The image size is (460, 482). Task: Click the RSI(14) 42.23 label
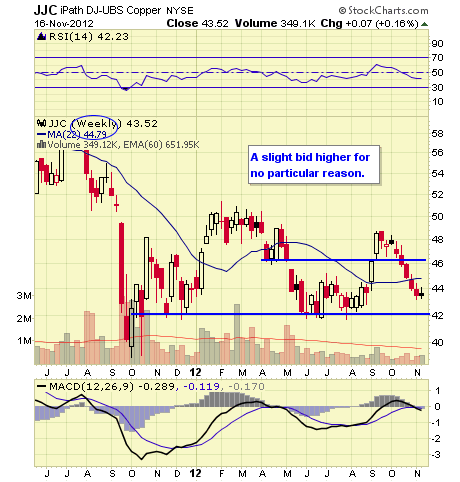[x=89, y=36]
